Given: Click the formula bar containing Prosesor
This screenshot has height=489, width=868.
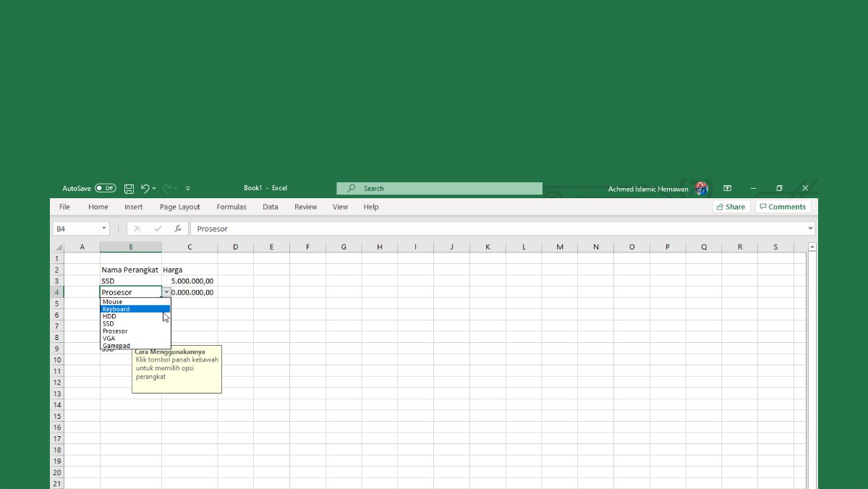Looking at the screenshot, I should [498, 229].
